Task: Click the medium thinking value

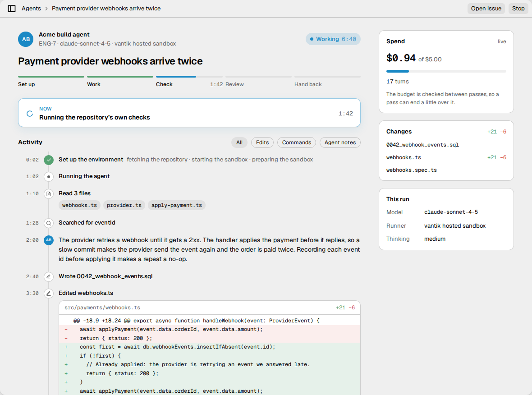Action: click(435, 239)
